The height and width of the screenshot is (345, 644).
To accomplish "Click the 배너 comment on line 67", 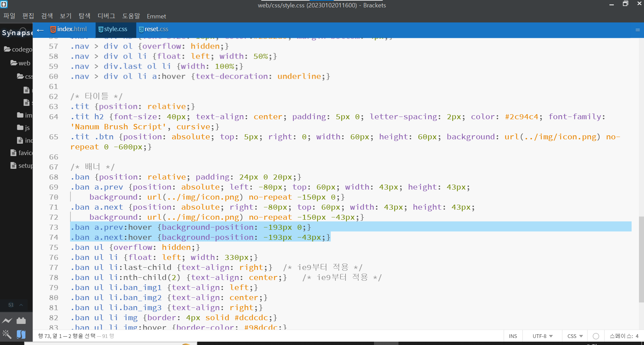I will [93, 167].
